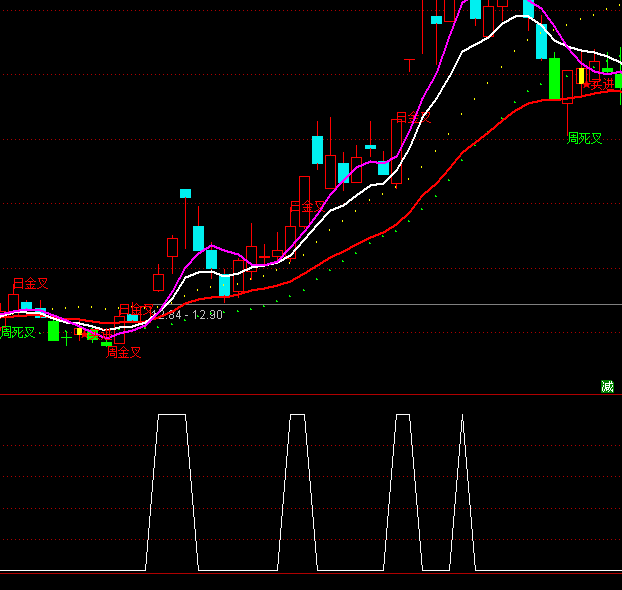Viewport: 622px width, 590px height.
Task: Click the highest 日金叉 label on the uptrend
Action: tap(413, 117)
